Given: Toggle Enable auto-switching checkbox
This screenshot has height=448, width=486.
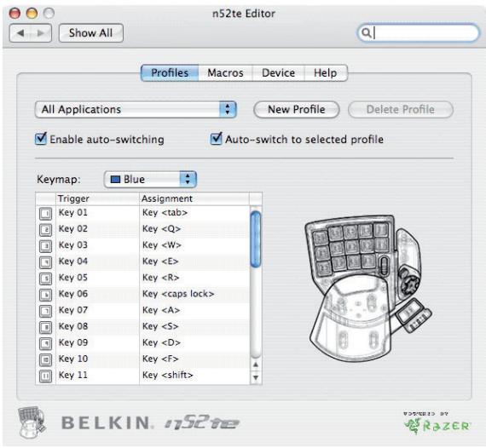Looking at the screenshot, I should click(x=41, y=138).
